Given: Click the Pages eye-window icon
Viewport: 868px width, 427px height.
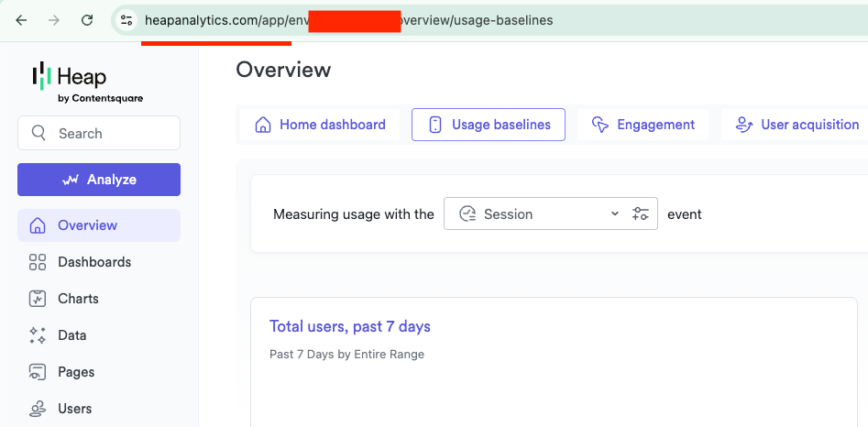Looking at the screenshot, I should click(x=37, y=372).
